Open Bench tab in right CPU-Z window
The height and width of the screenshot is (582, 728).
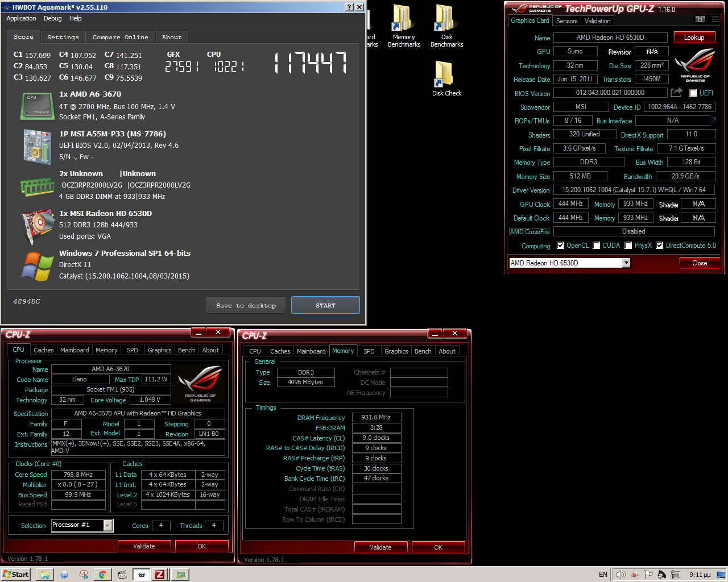tap(423, 351)
